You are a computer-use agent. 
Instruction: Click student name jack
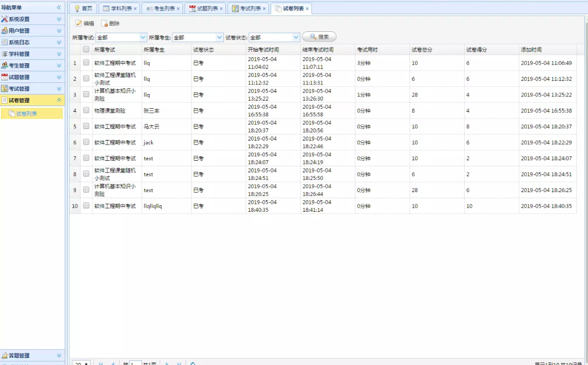tap(149, 143)
